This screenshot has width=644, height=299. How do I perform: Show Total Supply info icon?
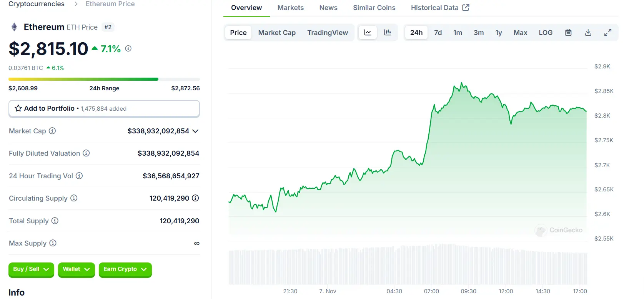point(55,221)
